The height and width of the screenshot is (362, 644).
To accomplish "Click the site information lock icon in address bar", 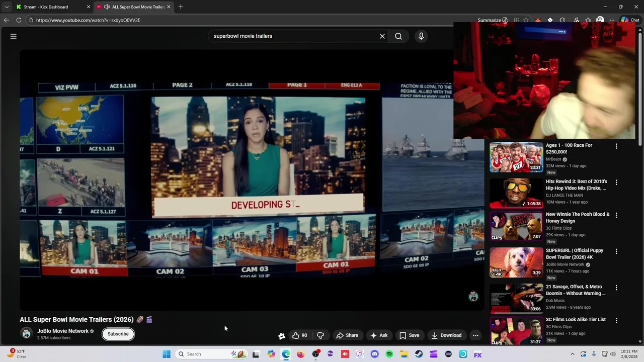I will click(x=31, y=20).
